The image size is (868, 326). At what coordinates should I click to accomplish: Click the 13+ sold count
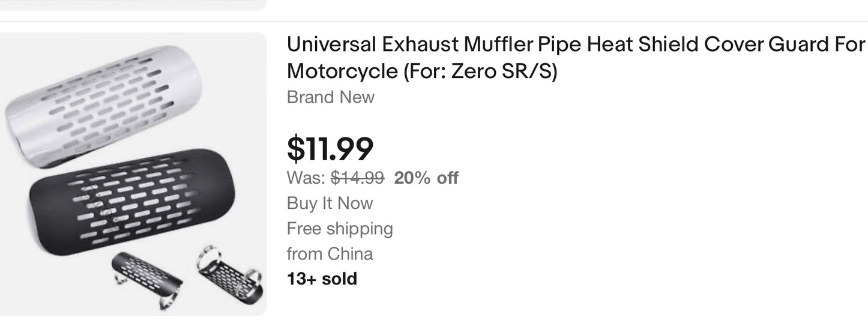coord(322,279)
